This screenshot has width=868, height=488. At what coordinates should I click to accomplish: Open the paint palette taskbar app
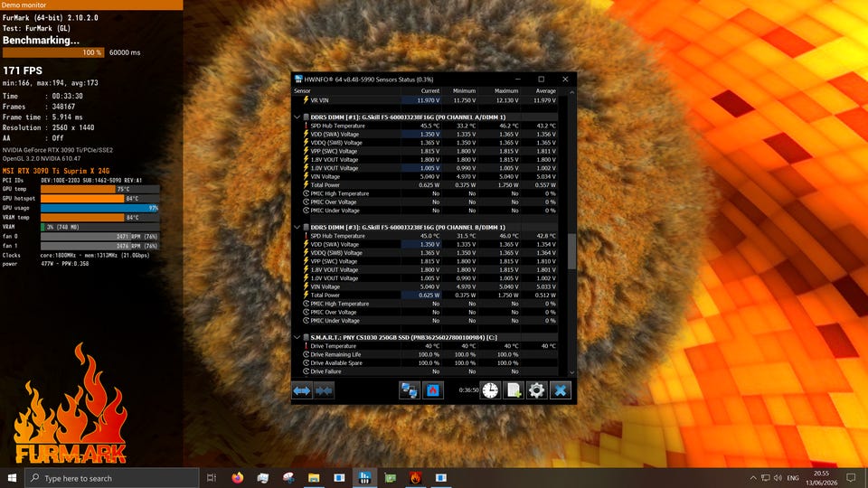(288, 477)
